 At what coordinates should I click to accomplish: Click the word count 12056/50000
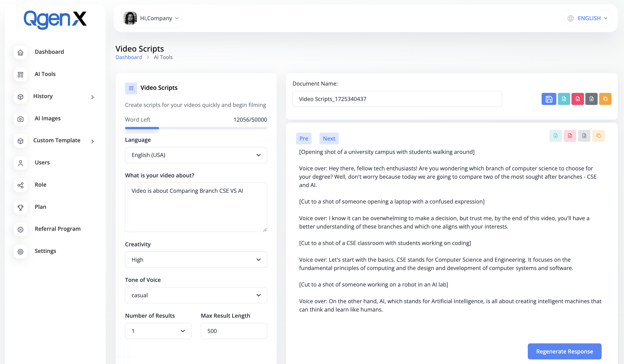pyautogui.click(x=250, y=119)
